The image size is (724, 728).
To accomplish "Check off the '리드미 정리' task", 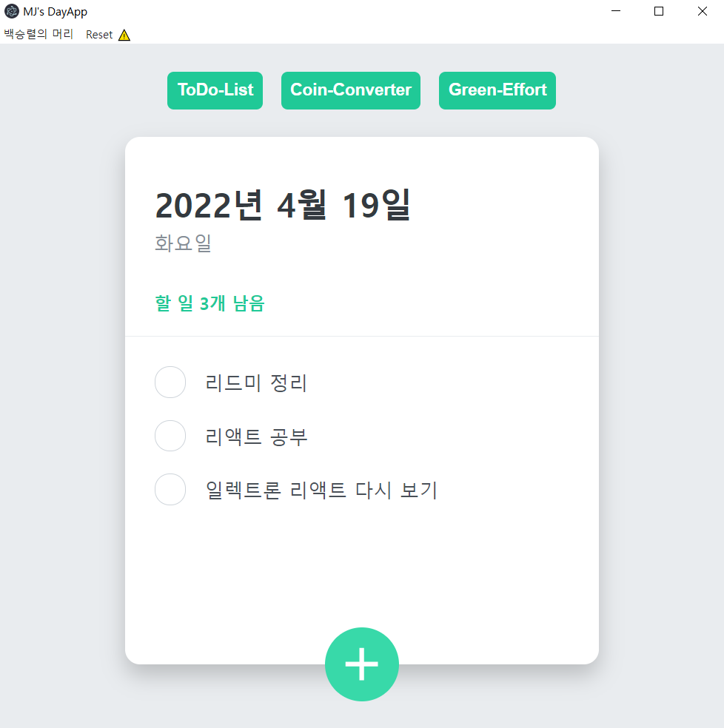I will (x=170, y=382).
